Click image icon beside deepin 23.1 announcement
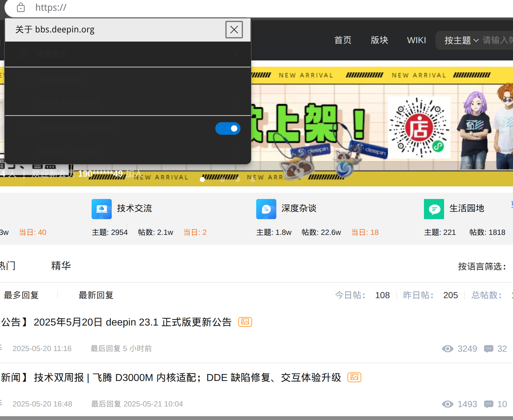The height and width of the screenshot is (420, 513). 245,322
